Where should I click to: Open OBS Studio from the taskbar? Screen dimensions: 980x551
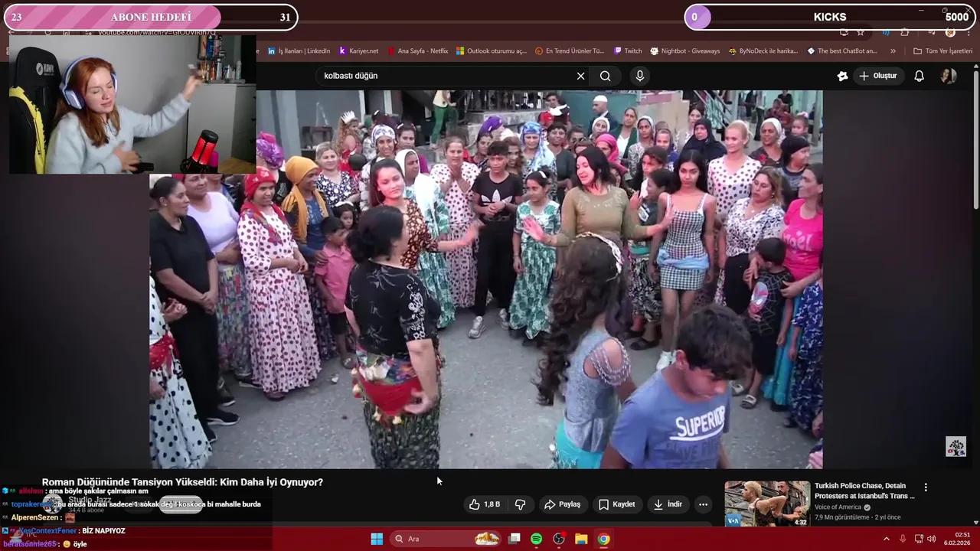tap(559, 539)
